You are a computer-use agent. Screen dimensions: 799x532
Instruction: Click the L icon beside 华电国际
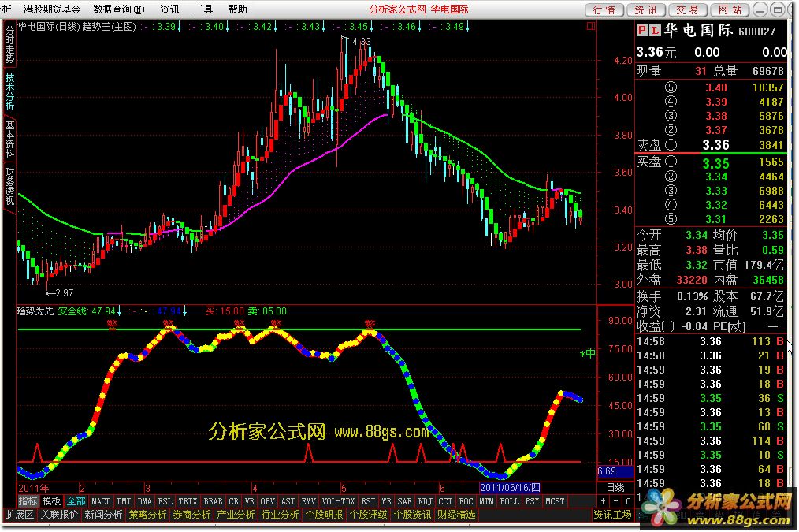[x=655, y=31]
